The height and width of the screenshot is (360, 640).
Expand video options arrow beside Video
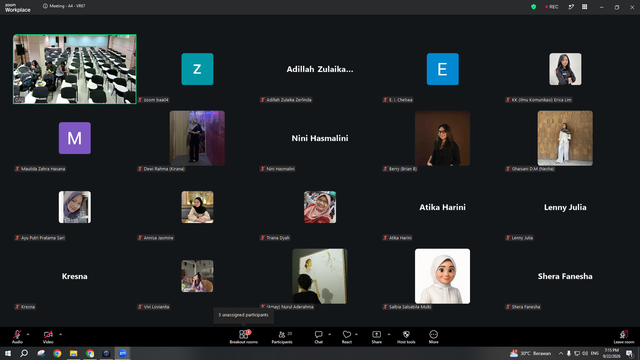coord(60,334)
